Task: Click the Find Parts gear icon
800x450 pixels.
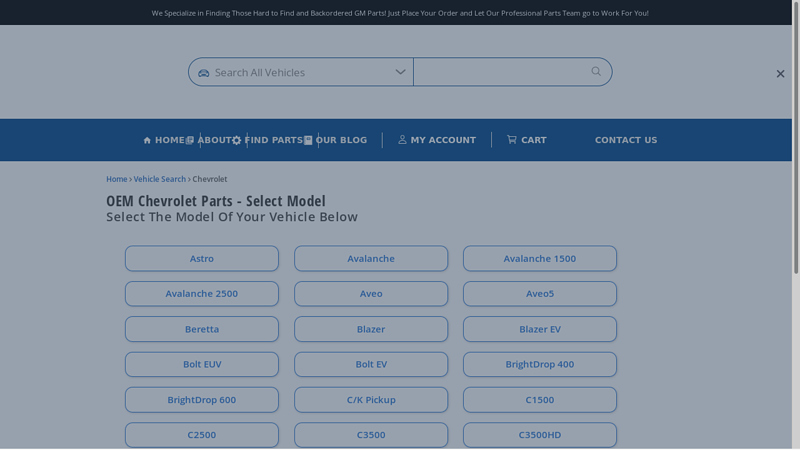Action: 237,141
